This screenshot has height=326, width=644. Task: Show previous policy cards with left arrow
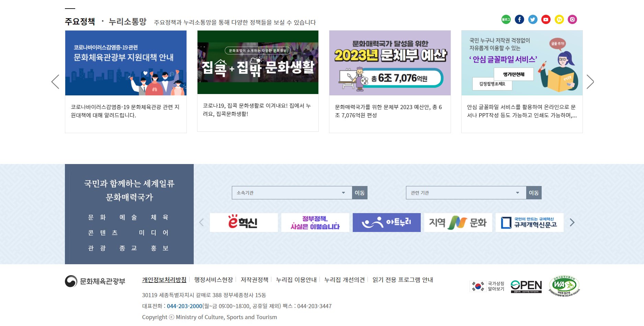point(55,82)
